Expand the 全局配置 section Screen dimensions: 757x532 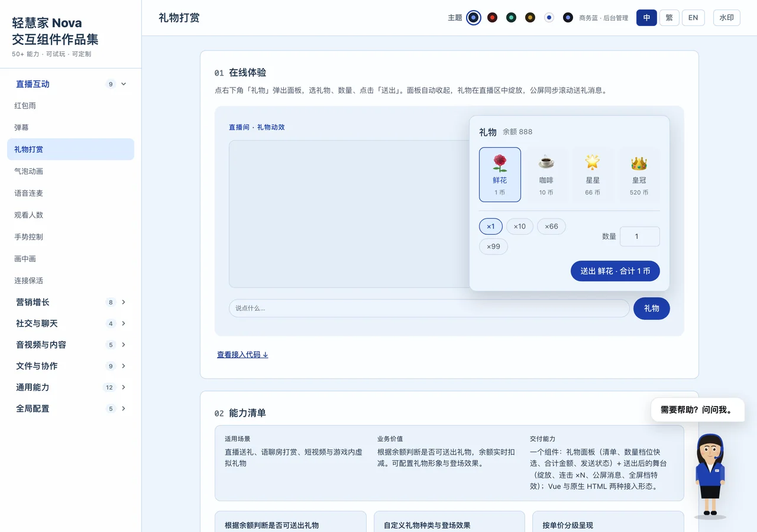click(x=71, y=408)
